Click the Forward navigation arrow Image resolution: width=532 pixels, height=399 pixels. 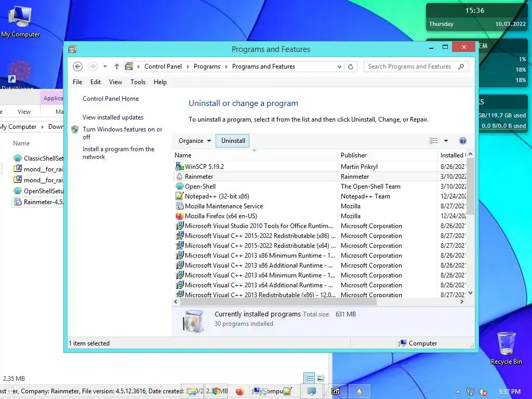click(92, 66)
